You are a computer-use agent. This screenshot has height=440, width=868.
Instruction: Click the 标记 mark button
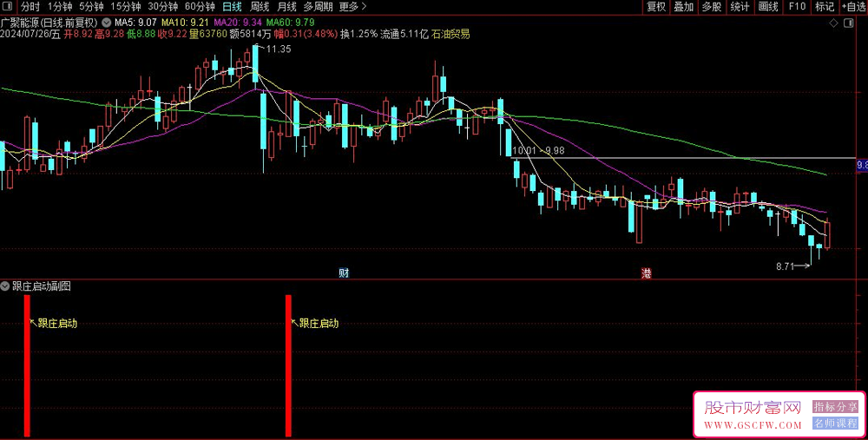pos(825,7)
